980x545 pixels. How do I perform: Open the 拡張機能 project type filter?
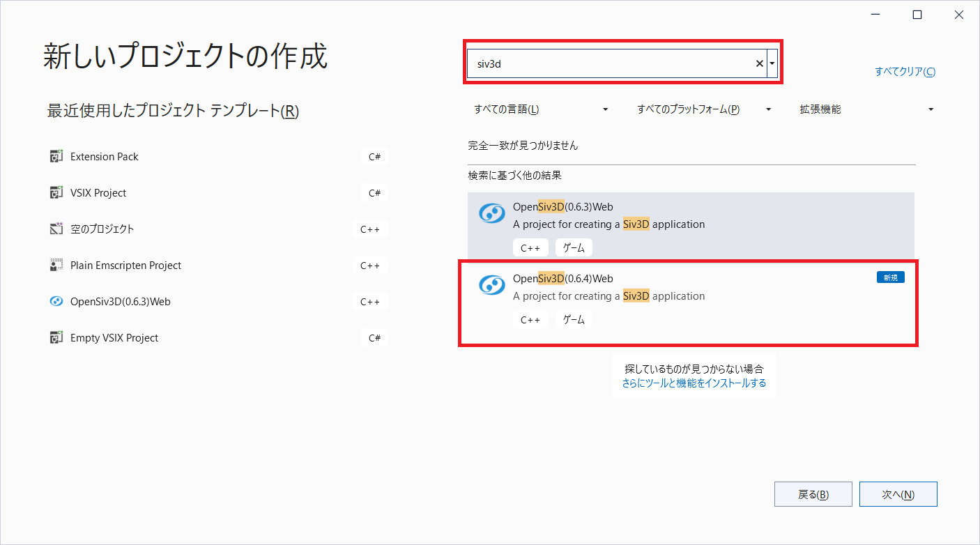point(866,109)
